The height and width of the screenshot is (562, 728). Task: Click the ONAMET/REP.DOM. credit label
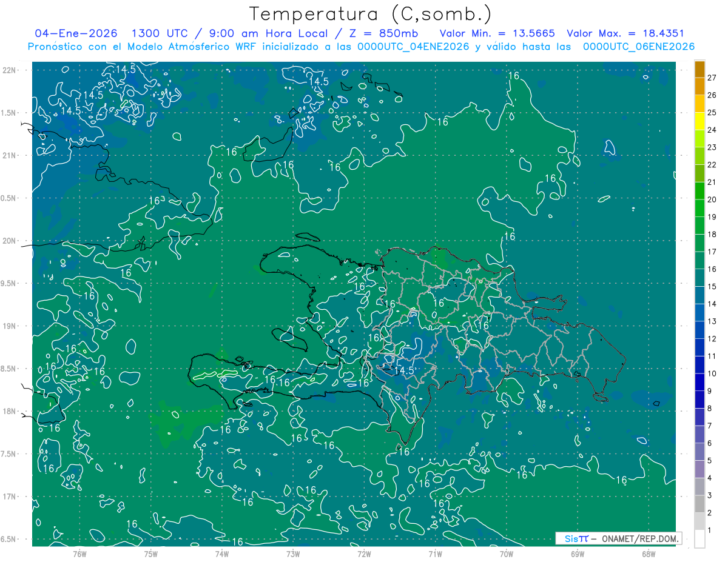(x=640, y=538)
